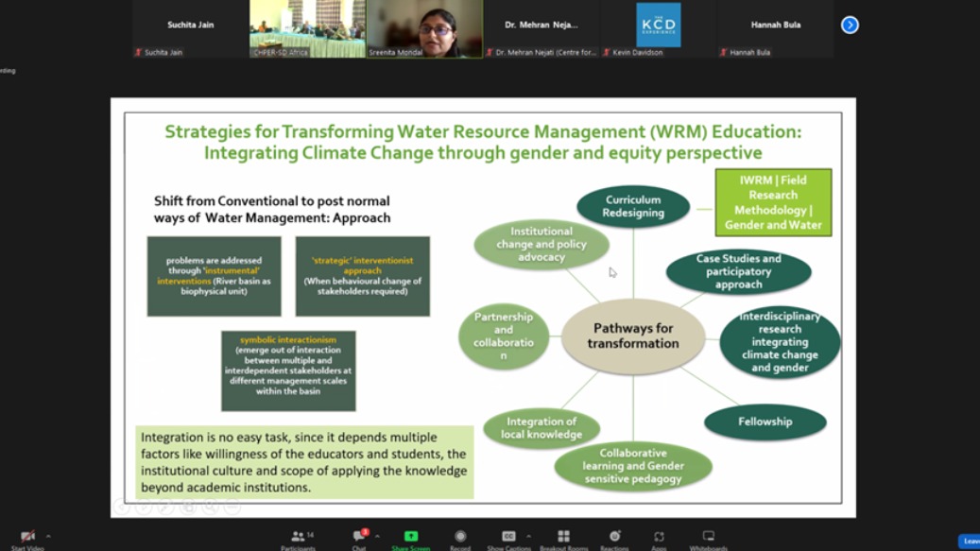Show next participants with the blue arrow
The height and width of the screenshot is (551, 980).
click(x=850, y=26)
